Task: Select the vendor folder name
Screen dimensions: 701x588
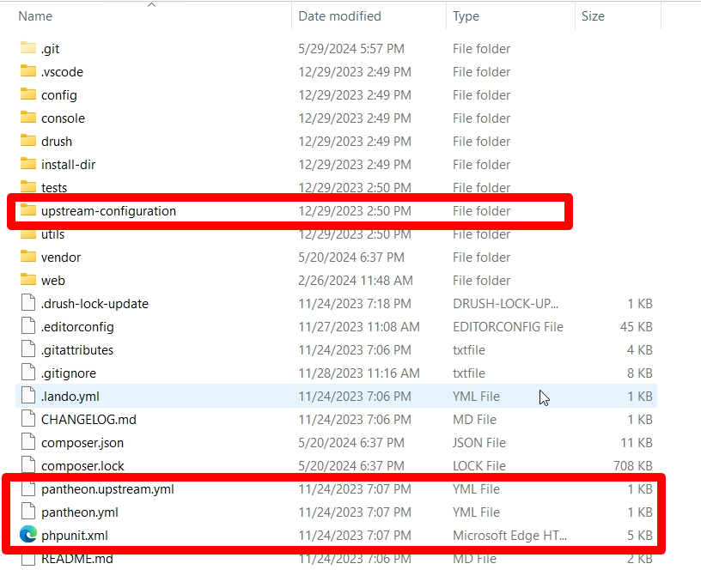Action: [x=61, y=258]
